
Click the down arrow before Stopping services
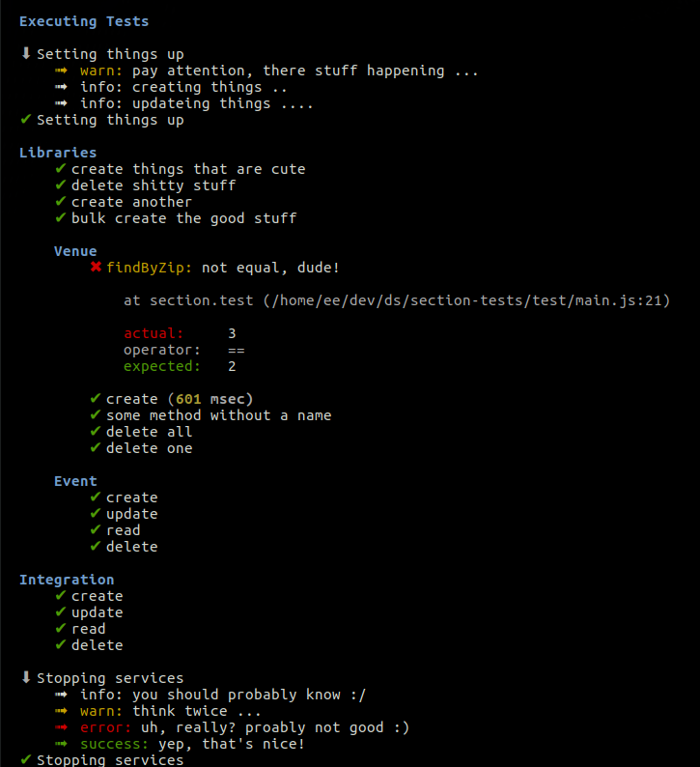click(x=26, y=678)
